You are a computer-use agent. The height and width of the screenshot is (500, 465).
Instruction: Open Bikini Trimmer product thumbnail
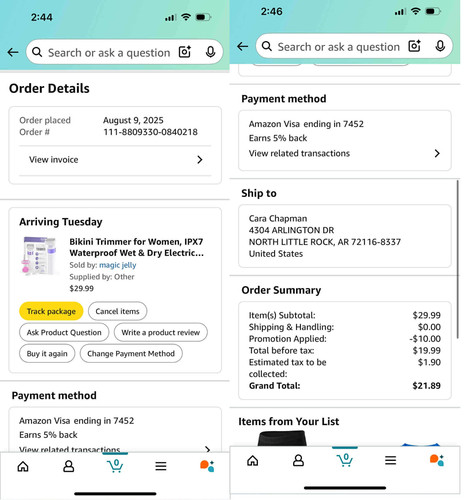click(39, 256)
